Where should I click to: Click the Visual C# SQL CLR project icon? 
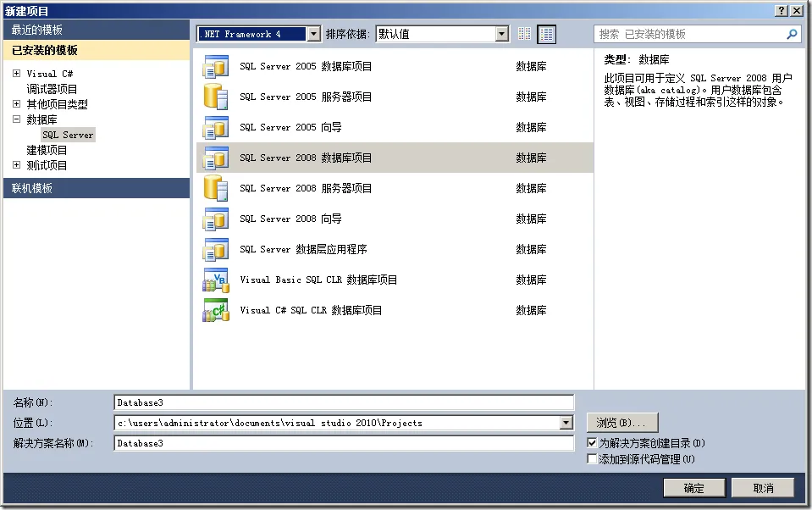point(216,310)
